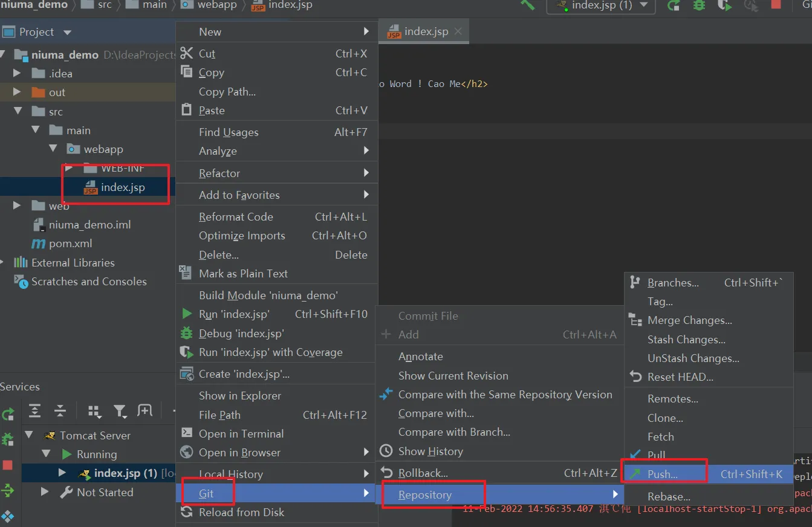Choose Open in Terminal
This screenshot has height=527, width=812.
click(x=276, y=433)
